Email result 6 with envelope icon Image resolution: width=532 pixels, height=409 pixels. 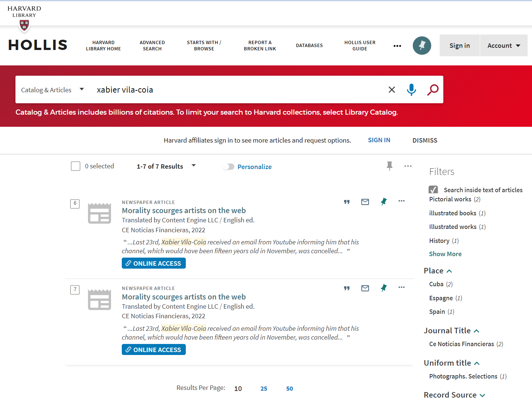[x=365, y=202]
